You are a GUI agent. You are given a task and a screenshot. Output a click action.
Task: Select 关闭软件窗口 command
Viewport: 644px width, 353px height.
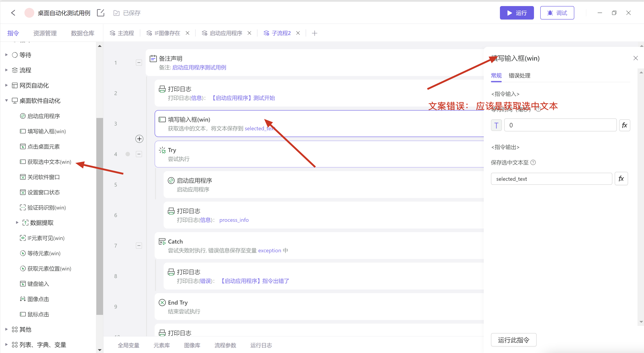click(40, 177)
